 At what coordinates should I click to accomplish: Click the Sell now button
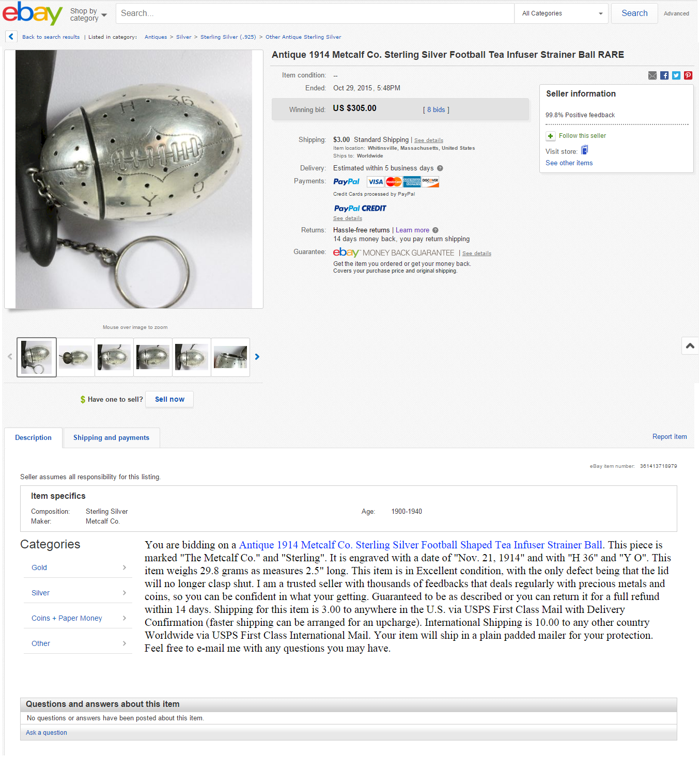(169, 400)
